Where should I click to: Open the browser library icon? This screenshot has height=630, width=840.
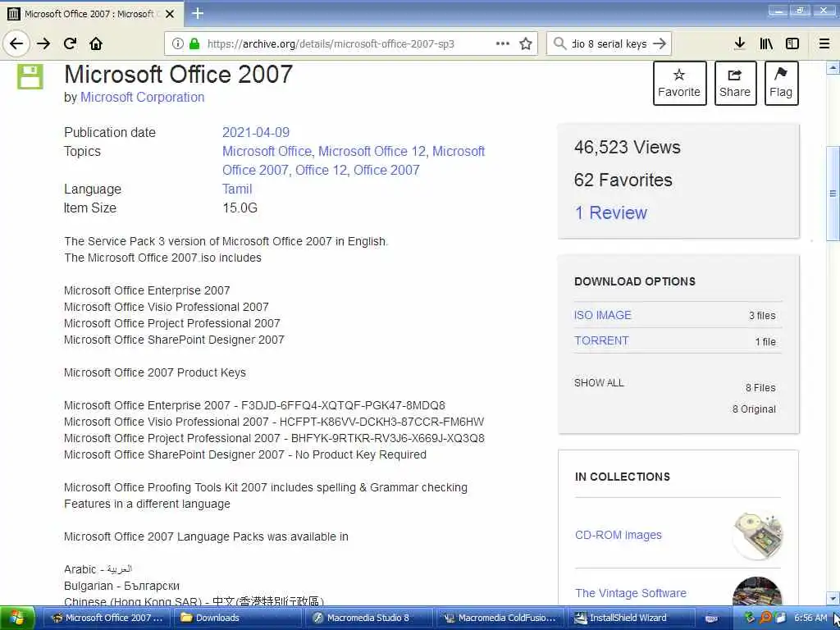(766, 43)
